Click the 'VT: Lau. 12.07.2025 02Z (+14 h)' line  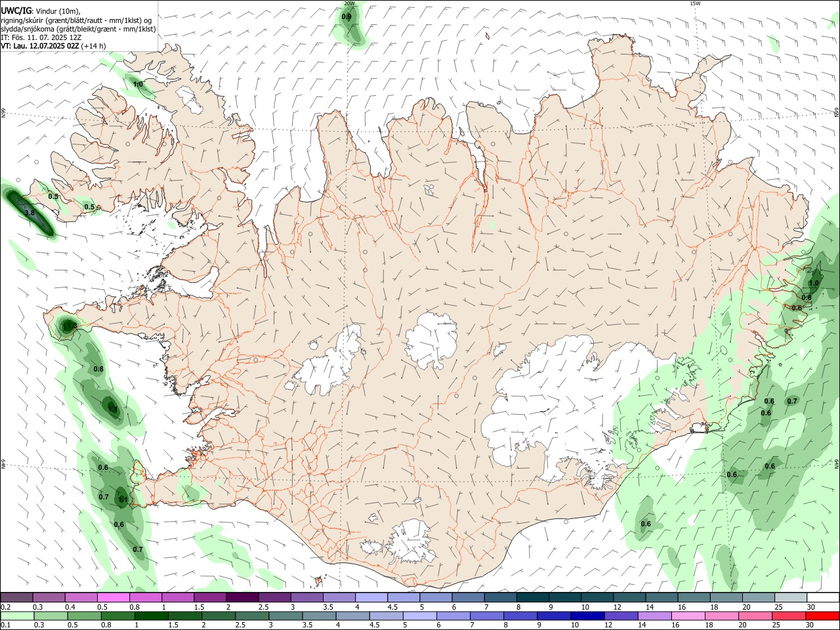click(x=53, y=46)
